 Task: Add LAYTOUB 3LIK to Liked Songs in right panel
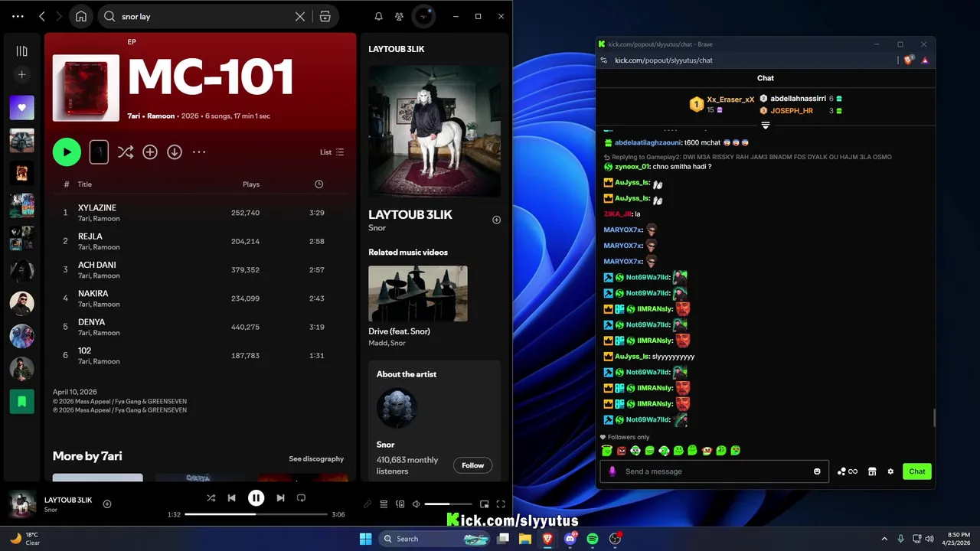click(x=496, y=220)
